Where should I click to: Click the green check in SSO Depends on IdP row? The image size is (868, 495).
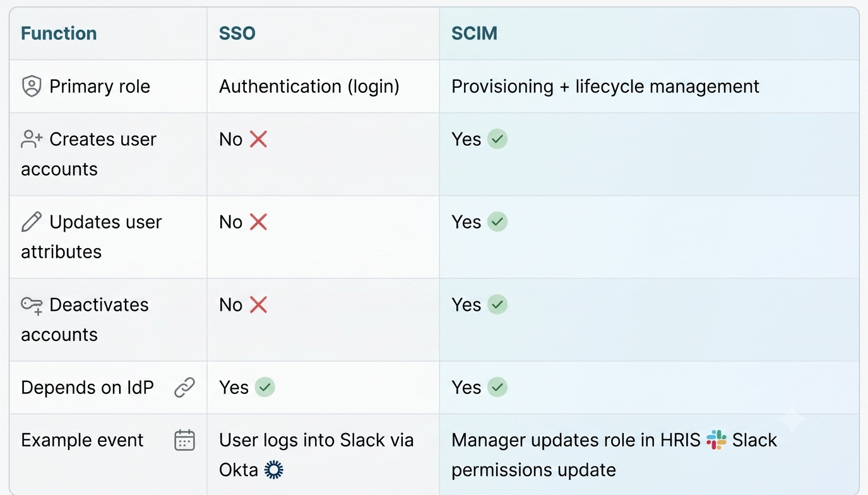click(265, 387)
